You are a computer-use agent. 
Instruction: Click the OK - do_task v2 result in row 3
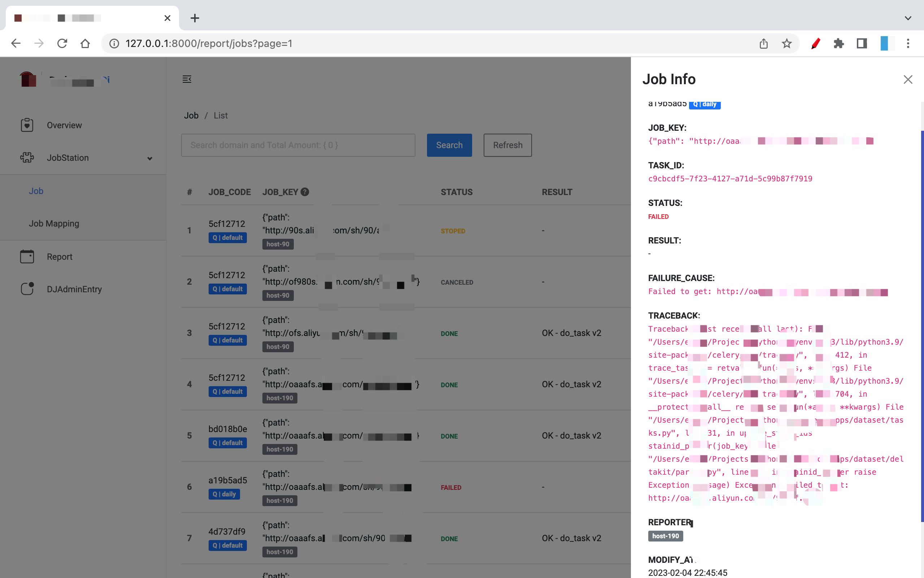pyautogui.click(x=571, y=333)
